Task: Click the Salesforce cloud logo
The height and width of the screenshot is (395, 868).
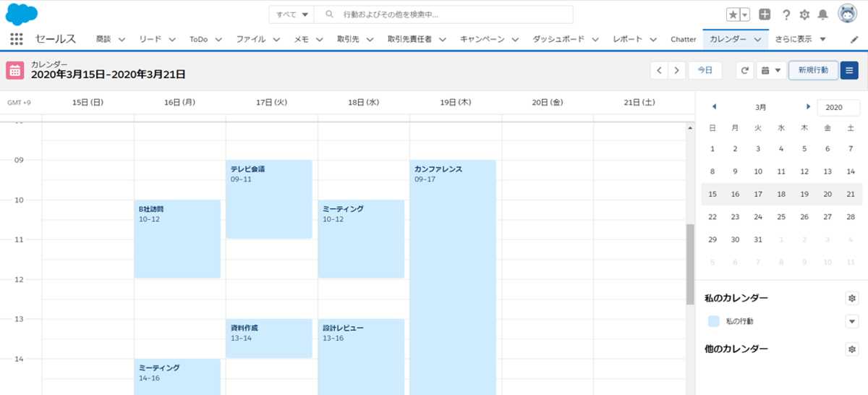Action: click(22, 14)
